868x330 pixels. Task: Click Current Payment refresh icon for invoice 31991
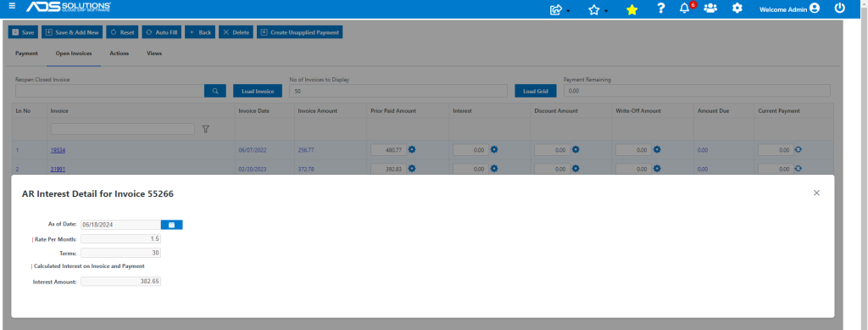tap(798, 168)
